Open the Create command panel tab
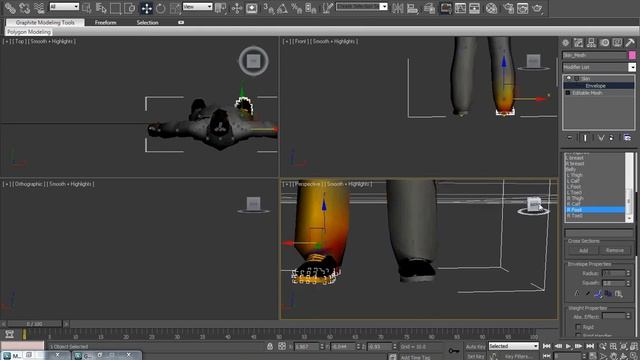This screenshot has width=640, height=360. click(565, 42)
